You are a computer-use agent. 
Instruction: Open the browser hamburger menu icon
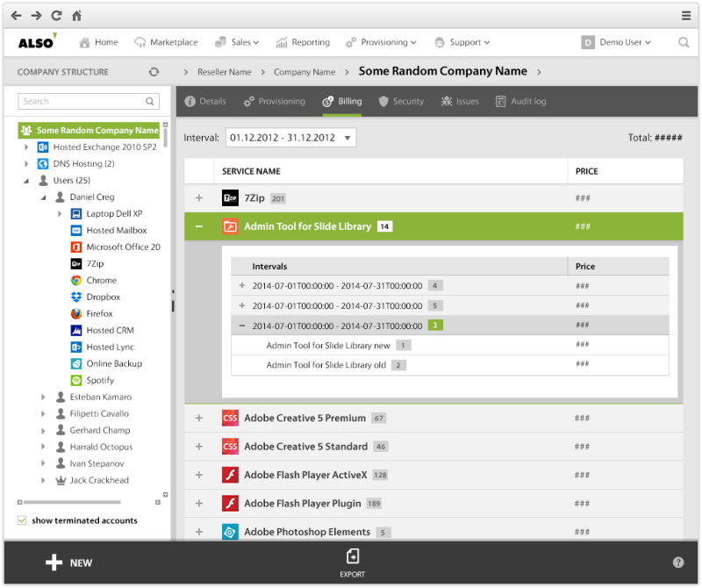[686, 16]
